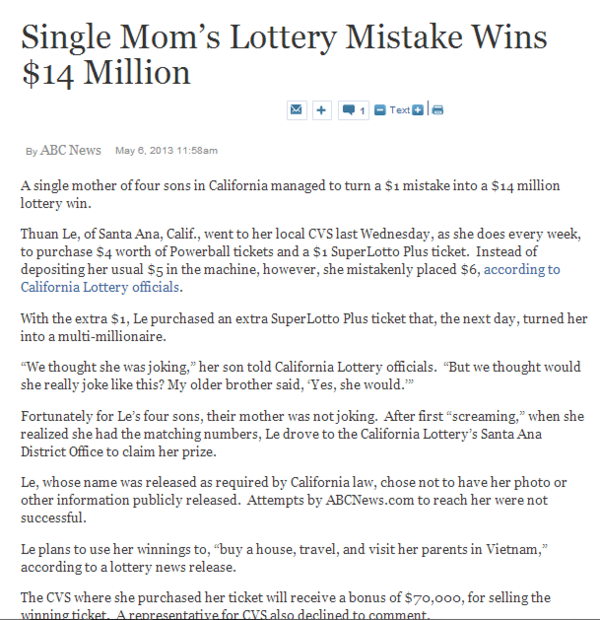Click the print article printer icon
The width and height of the screenshot is (600, 620).
436,110
